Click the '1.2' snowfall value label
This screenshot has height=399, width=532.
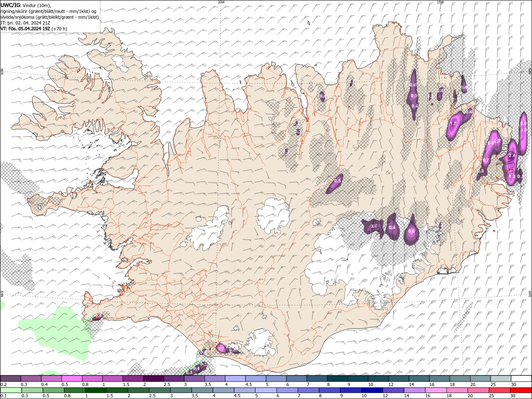(x=512, y=176)
